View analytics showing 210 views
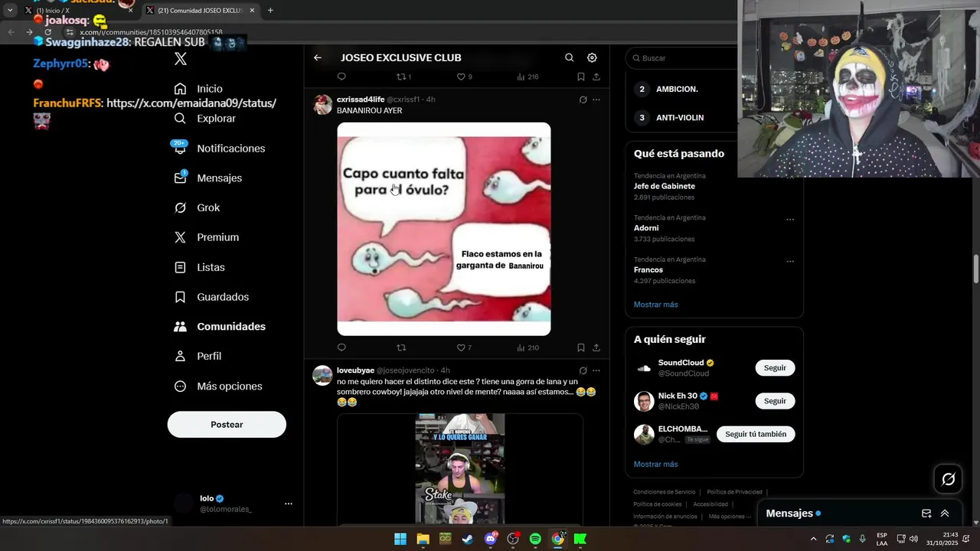Viewport: 980px width, 551px height. click(x=528, y=347)
